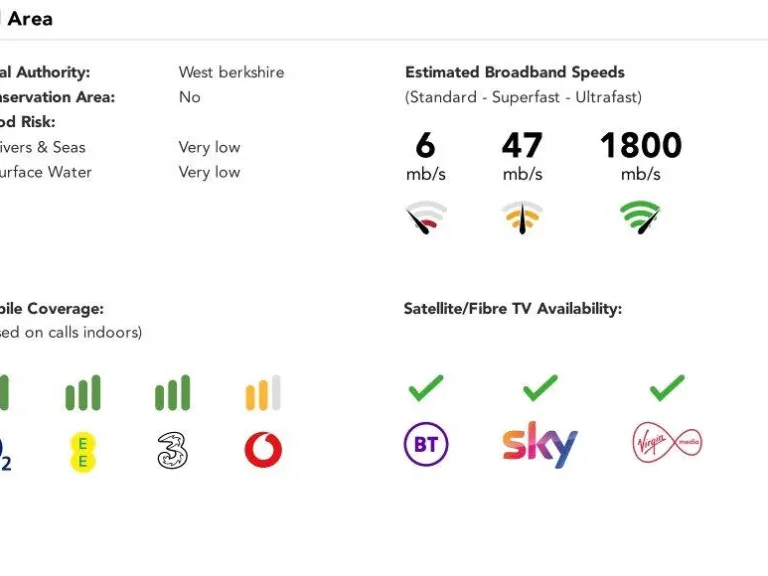The height and width of the screenshot is (576, 768).
Task: Click the Three network logo
Action: 172,449
